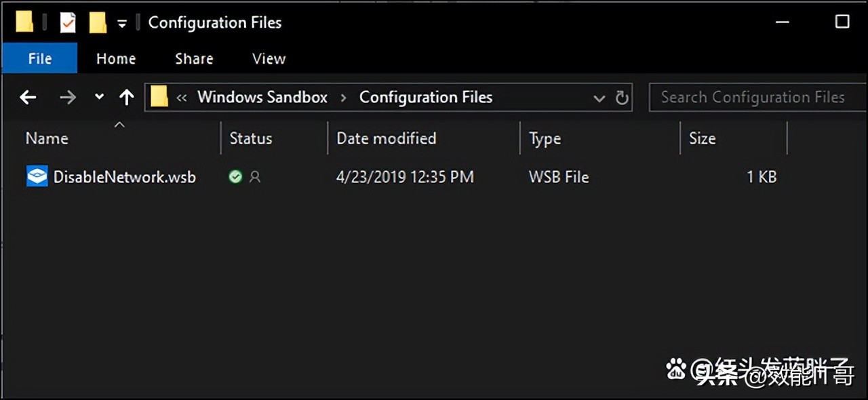The image size is (868, 400).
Task: Click the OneDrive shared person icon for DisableNetwork.wsb
Action: pyautogui.click(x=254, y=176)
